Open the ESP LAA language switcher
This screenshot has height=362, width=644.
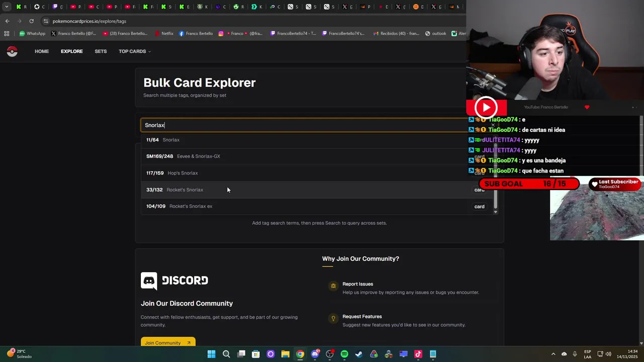(x=588, y=354)
